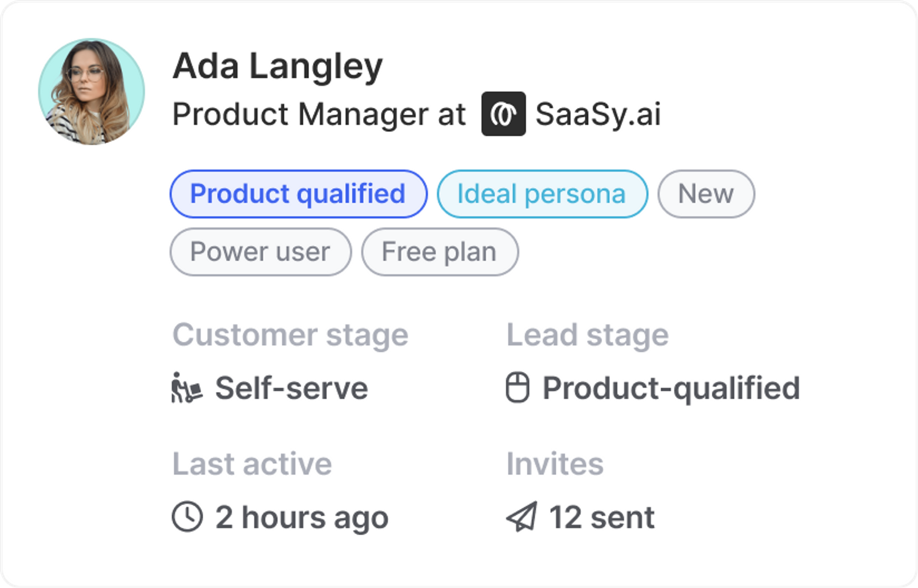Click the Self-serve customer stage value
Image resolution: width=918 pixels, height=588 pixels.
(292, 388)
